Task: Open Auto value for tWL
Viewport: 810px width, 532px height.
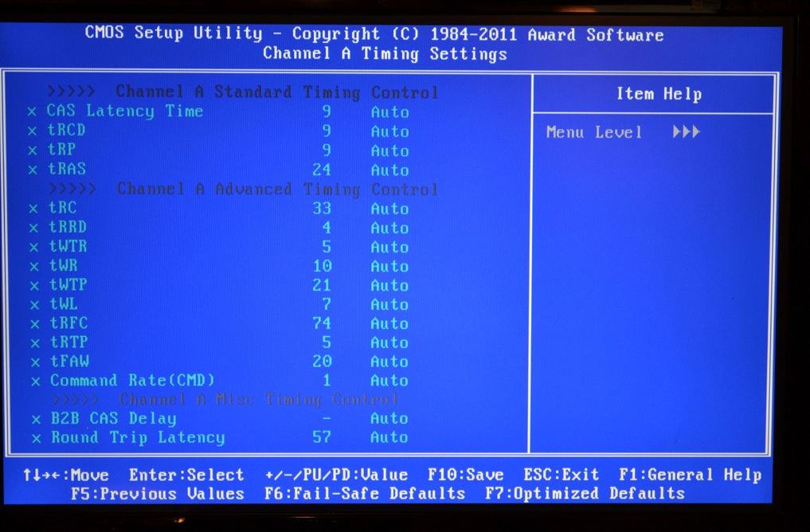Action: coord(390,304)
